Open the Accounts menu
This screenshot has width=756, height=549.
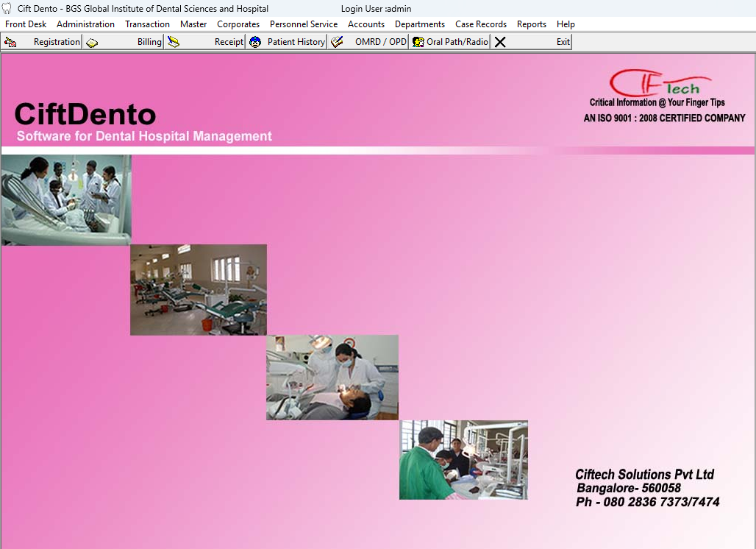point(366,24)
